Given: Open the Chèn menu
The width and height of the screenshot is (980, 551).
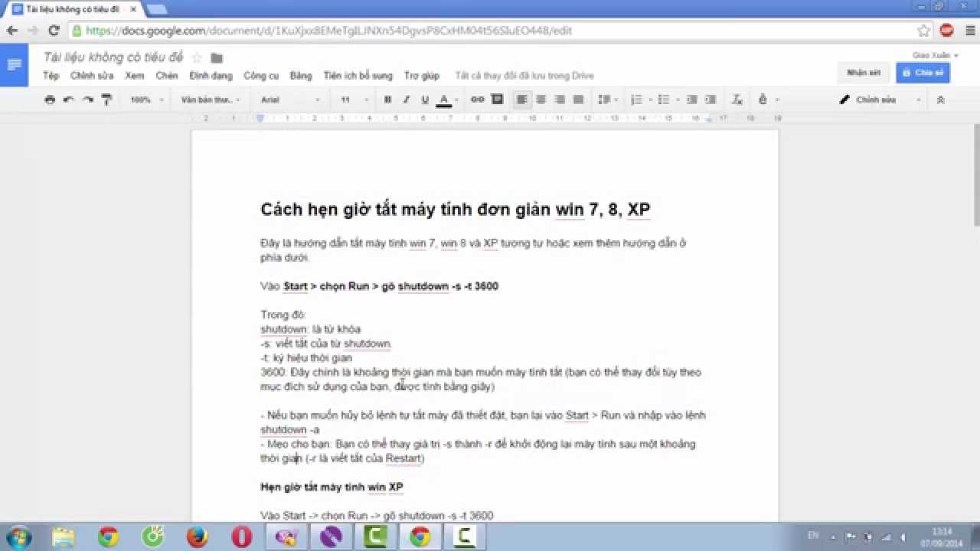Looking at the screenshot, I should pos(167,76).
